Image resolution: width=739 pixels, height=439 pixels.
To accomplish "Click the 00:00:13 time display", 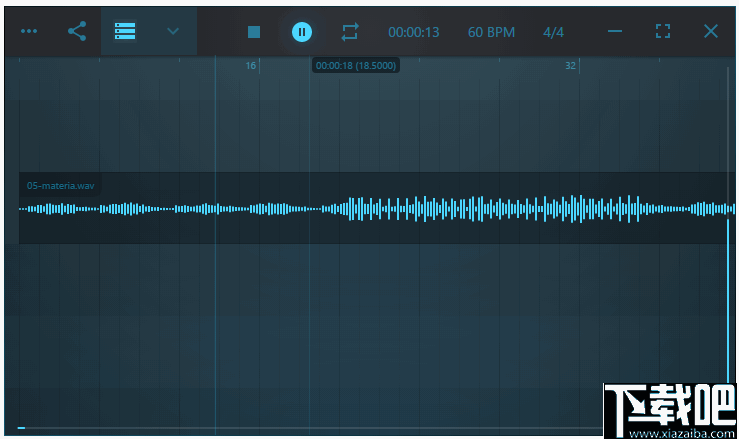I will point(413,32).
